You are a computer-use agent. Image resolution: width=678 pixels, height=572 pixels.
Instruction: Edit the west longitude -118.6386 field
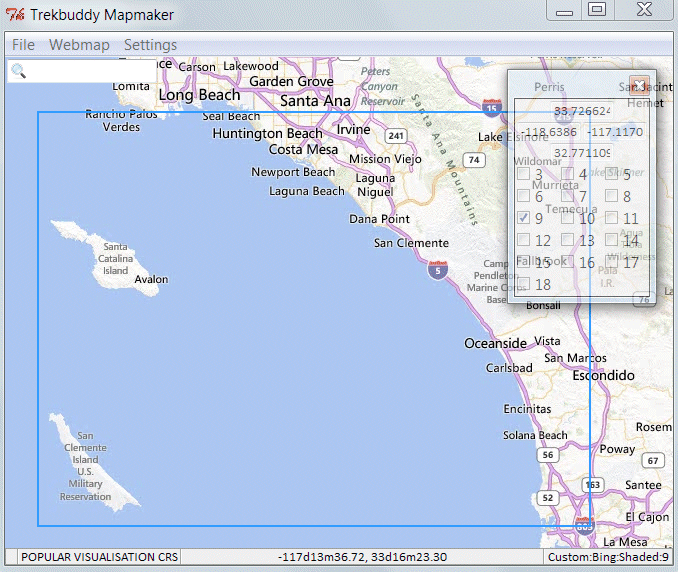click(x=549, y=132)
